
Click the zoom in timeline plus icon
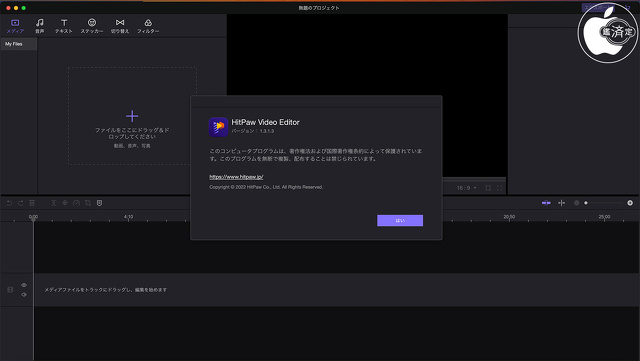tap(630, 203)
